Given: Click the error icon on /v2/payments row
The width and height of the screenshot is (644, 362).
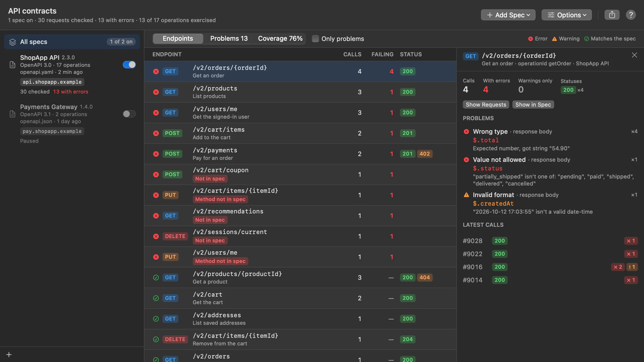Looking at the screenshot, I should click(x=156, y=154).
